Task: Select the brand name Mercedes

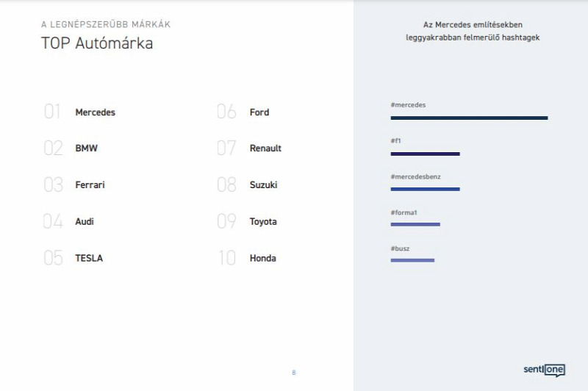Action: [96, 112]
